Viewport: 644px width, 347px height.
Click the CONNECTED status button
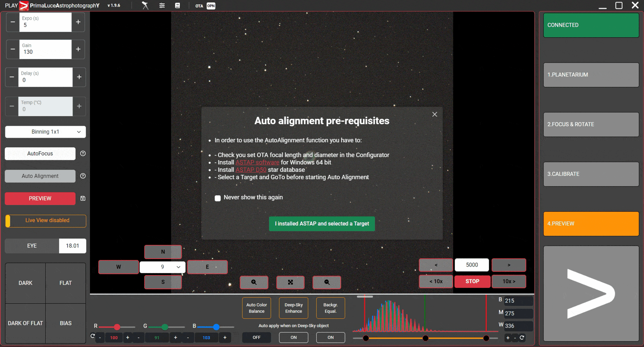[x=591, y=25]
